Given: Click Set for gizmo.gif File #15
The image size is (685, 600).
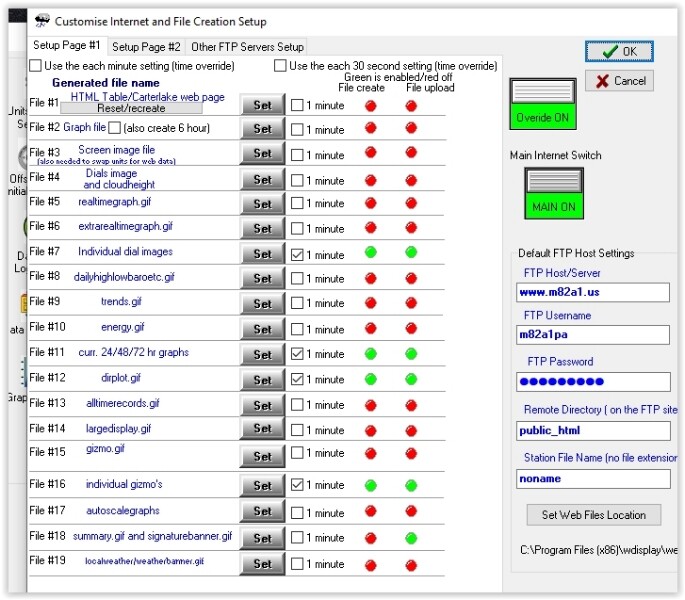Looking at the screenshot, I should pos(263,457).
